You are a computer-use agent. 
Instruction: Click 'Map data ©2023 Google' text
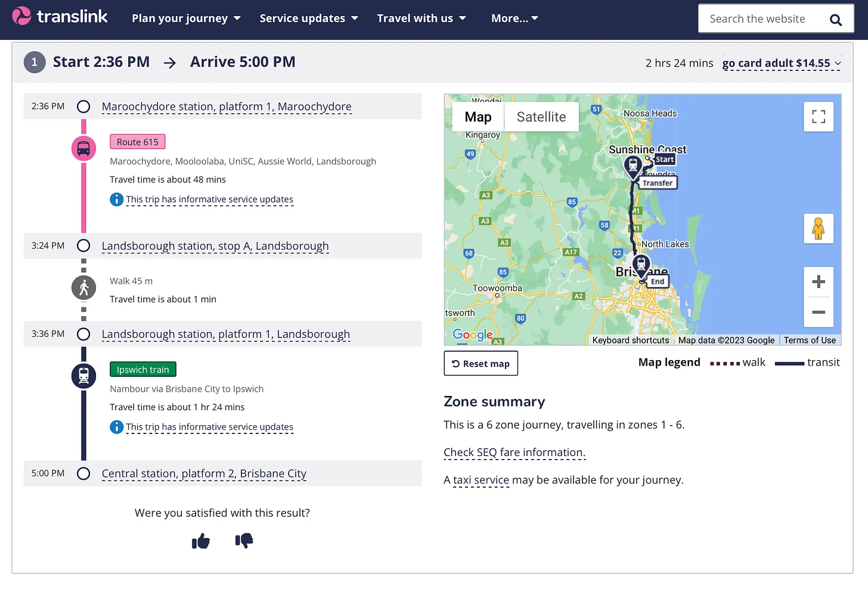pos(726,340)
